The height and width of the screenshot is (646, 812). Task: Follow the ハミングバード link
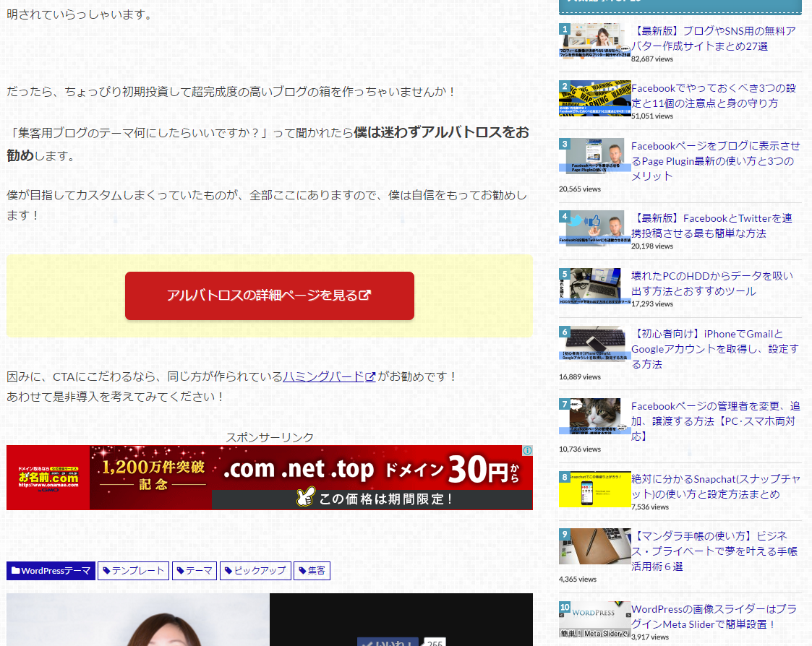[324, 376]
